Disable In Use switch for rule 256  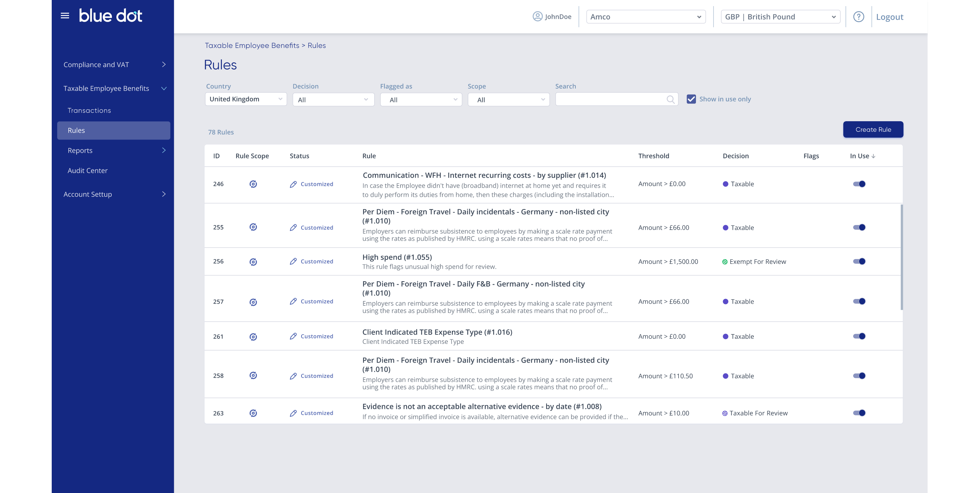pyautogui.click(x=859, y=261)
